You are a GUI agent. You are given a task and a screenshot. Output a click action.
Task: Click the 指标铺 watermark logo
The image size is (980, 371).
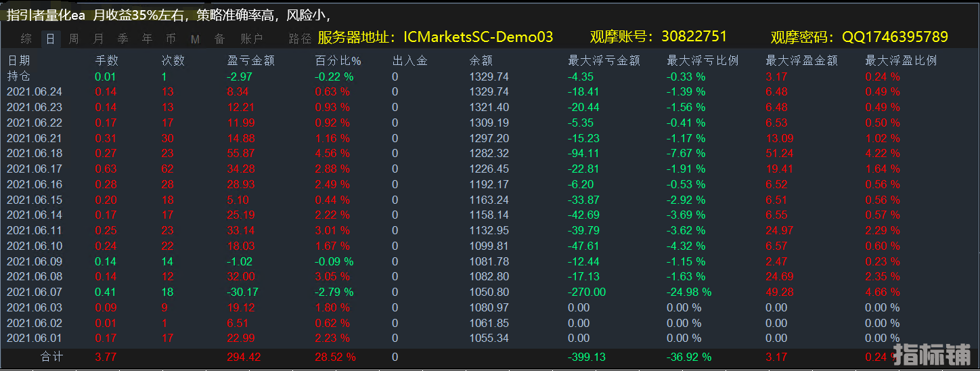pyautogui.click(x=933, y=354)
